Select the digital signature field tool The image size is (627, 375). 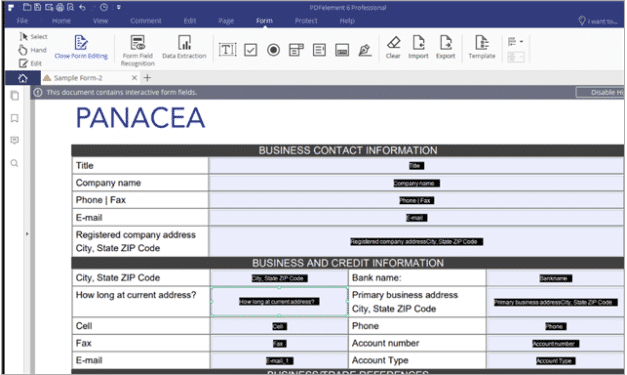coord(365,50)
